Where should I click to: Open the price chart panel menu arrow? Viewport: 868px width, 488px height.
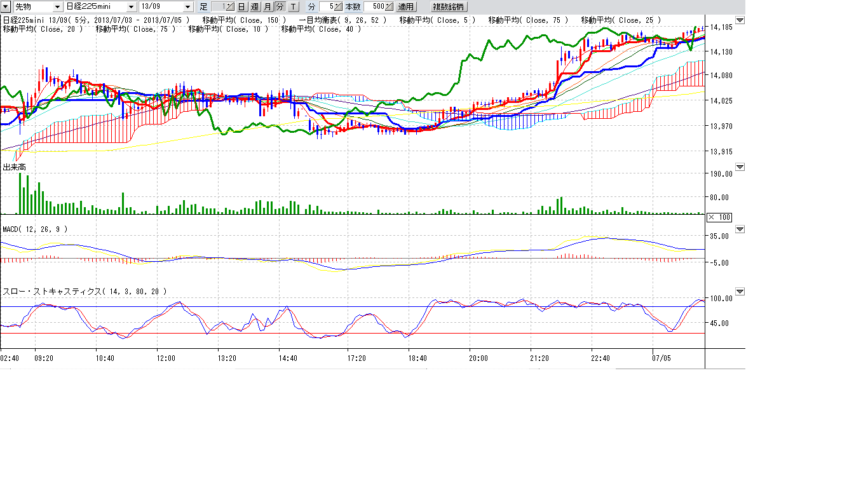(x=740, y=20)
